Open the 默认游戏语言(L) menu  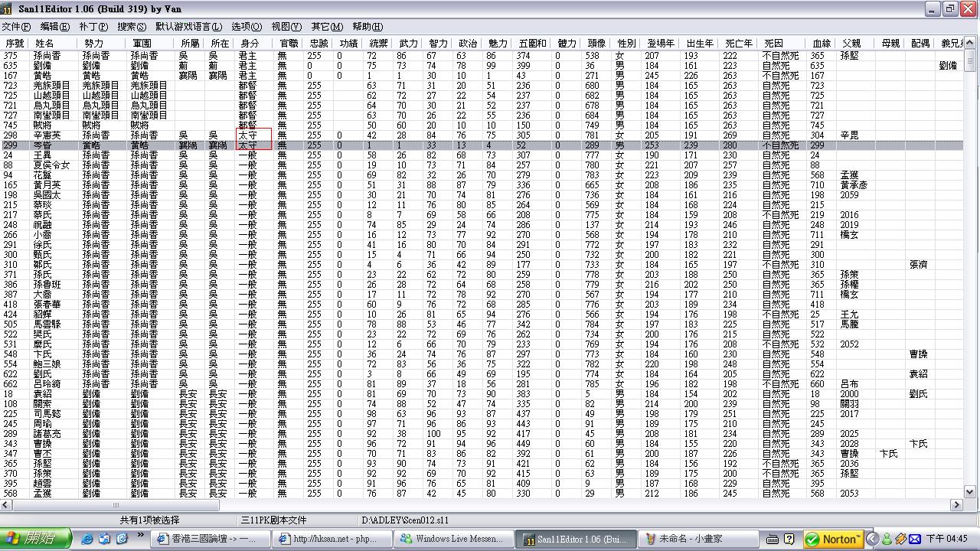(188, 27)
